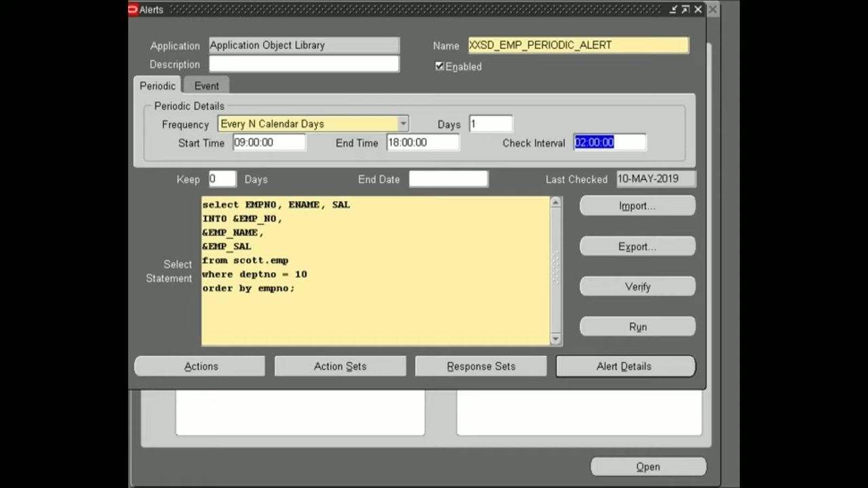Open the Actions window

pos(201,366)
